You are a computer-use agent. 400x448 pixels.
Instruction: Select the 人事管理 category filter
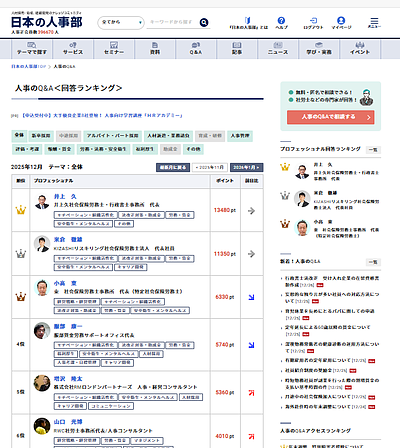(240, 136)
